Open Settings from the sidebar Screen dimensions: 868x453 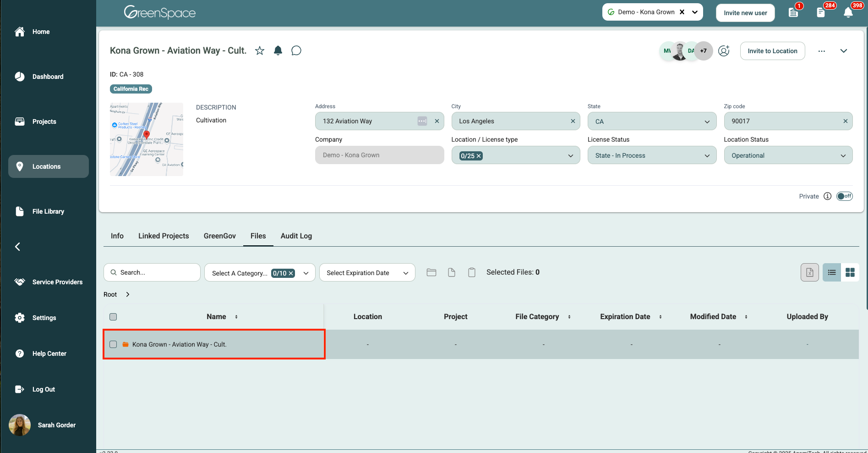point(35,318)
